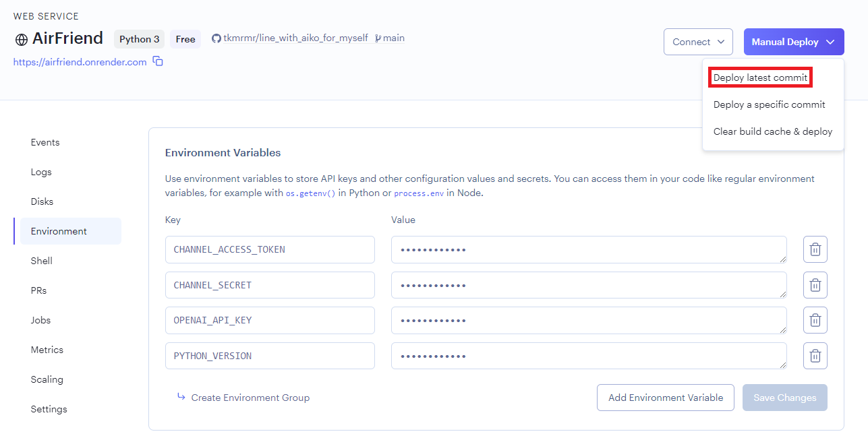
Task: Click the main branch link
Action: (394, 38)
